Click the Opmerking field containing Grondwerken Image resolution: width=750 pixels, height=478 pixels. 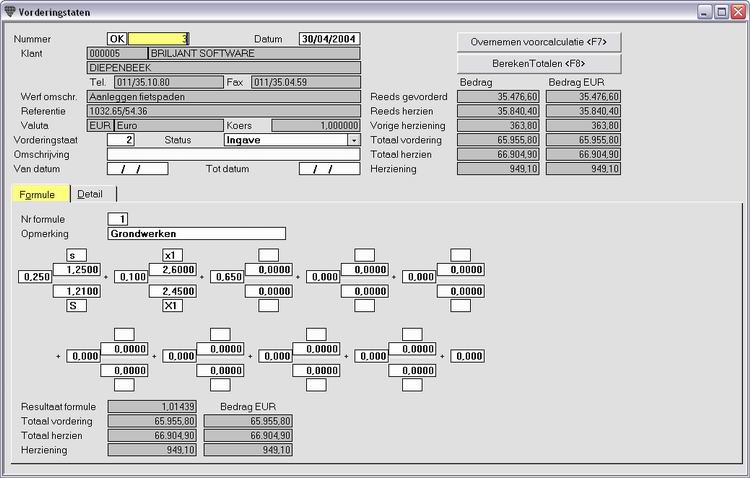tap(197, 233)
